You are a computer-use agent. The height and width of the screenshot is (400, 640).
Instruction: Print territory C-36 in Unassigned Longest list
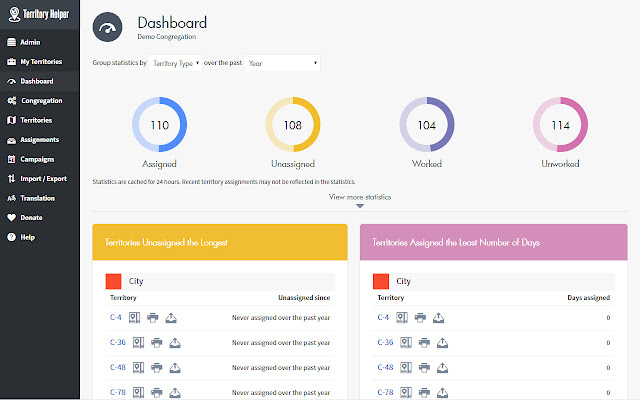[157, 342]
